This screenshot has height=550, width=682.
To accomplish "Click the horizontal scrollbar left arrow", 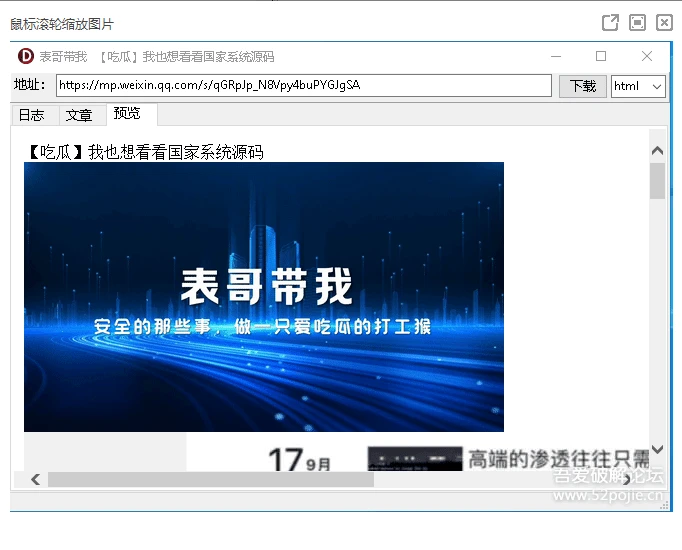I will (36, 480).
